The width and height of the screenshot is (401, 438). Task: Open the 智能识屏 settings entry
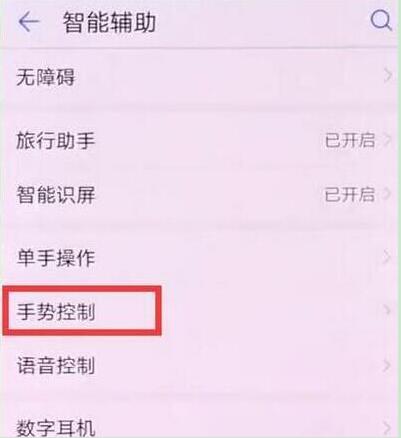[200, 194]
